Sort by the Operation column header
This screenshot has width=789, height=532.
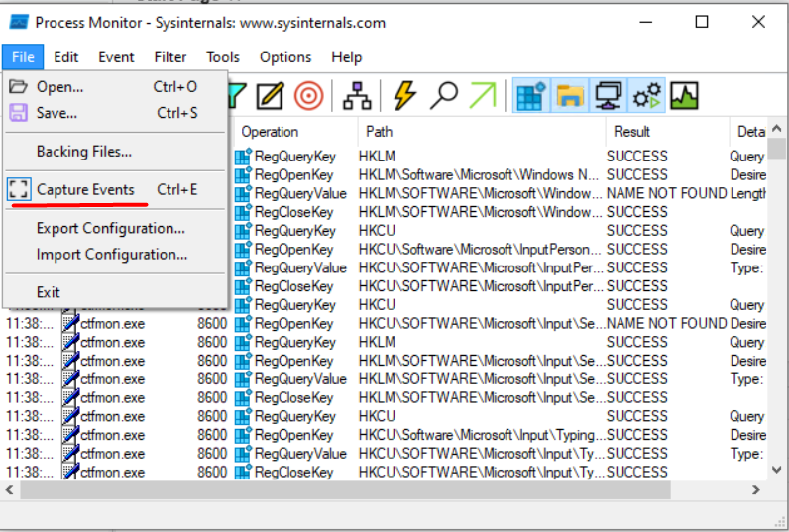[295, 131]
